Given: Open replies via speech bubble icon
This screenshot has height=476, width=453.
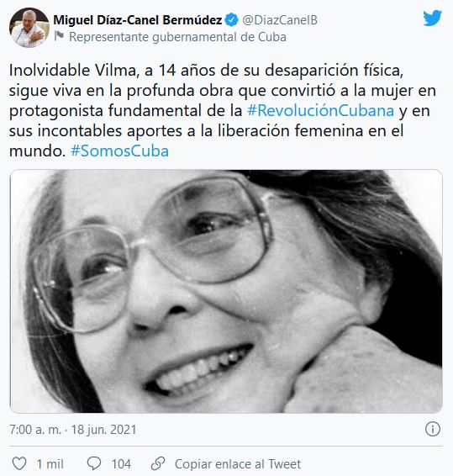Looking at the screenshot, I should [94, 463].
